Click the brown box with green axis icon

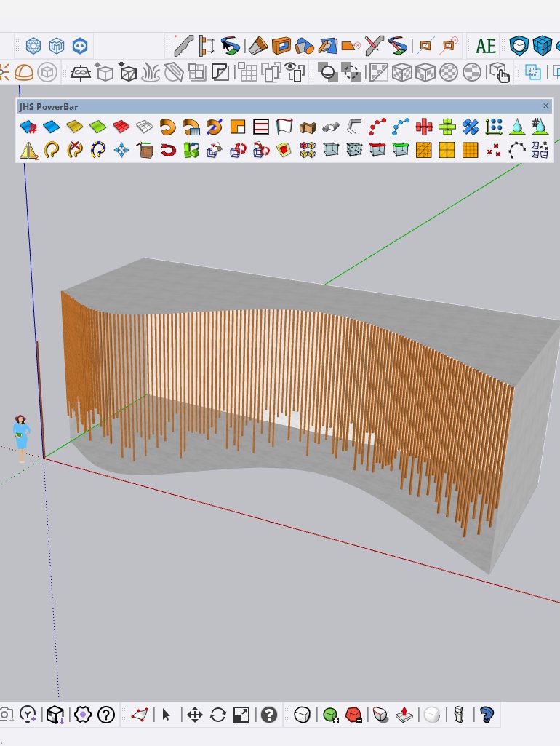[145, 151]
